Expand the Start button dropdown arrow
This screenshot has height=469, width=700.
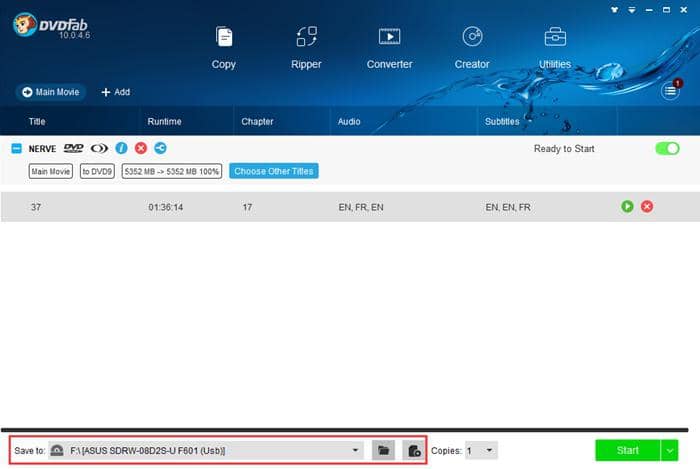670,450
